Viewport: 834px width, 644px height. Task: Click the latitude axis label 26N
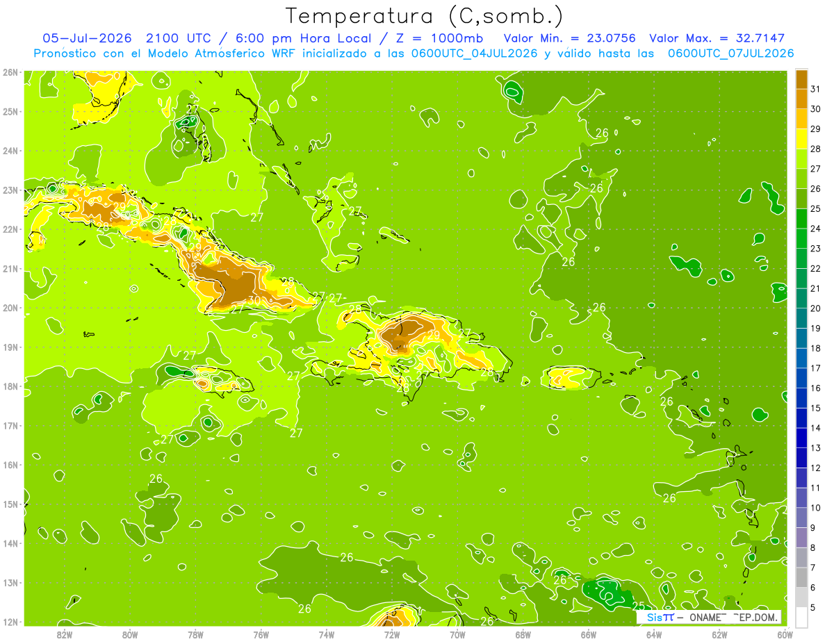(10, 72)
